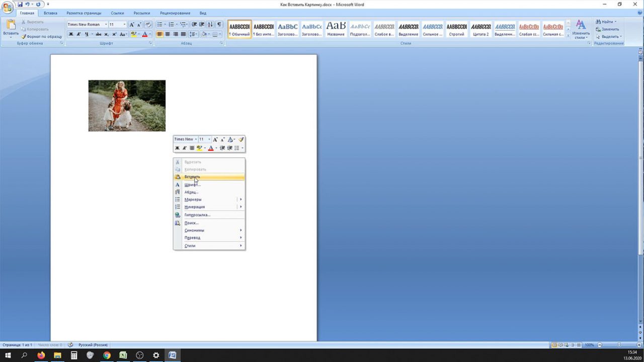Toggle align left in ribbon
The image size is (644, 362).
click(160, 34)
